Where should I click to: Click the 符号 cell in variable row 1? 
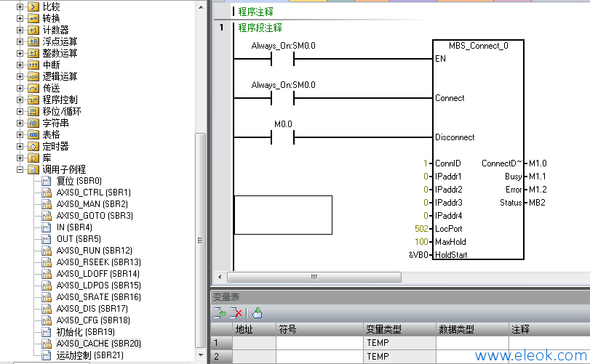319,343
